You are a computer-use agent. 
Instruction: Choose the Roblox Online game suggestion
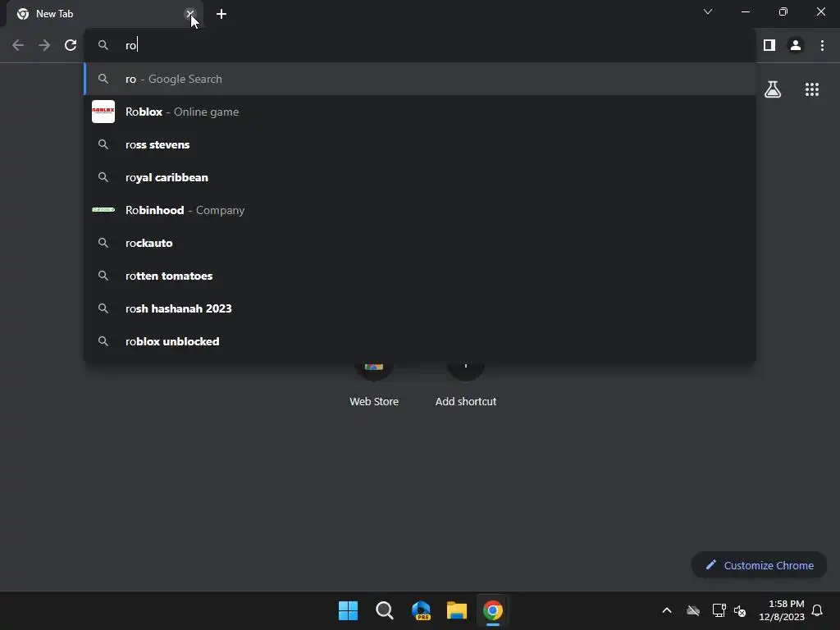[x=420, y=112]
